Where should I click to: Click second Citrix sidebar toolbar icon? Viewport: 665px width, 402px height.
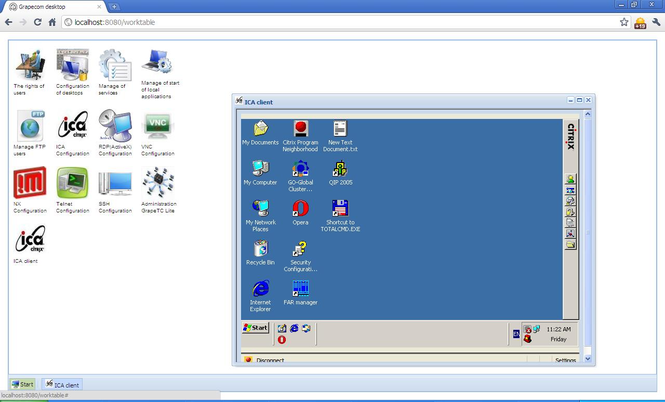tap(570, 190)
